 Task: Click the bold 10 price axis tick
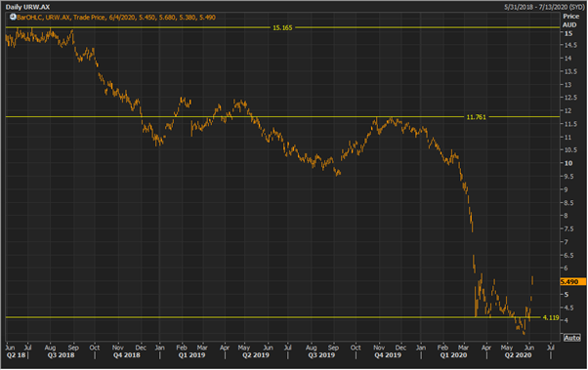click(x=568, y=163)
